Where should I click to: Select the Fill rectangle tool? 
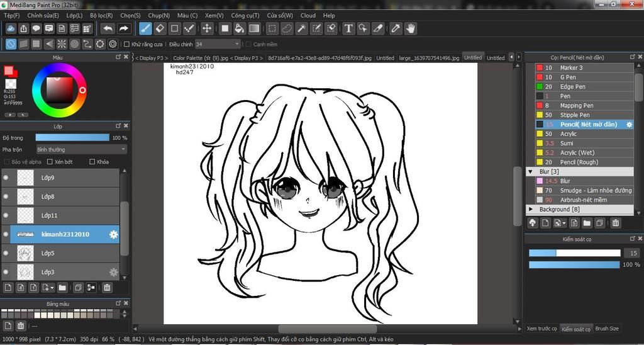[x=225, y=28]
